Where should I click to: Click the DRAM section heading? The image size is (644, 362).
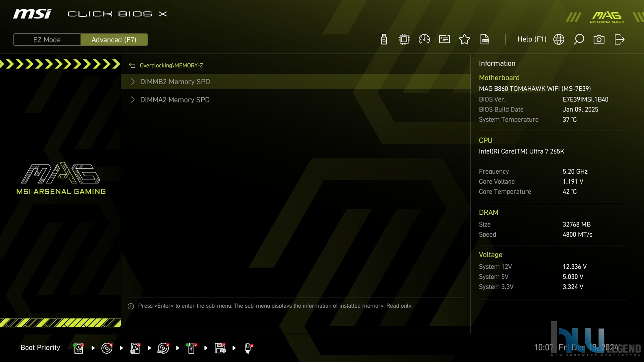click(x=488, y=213)
